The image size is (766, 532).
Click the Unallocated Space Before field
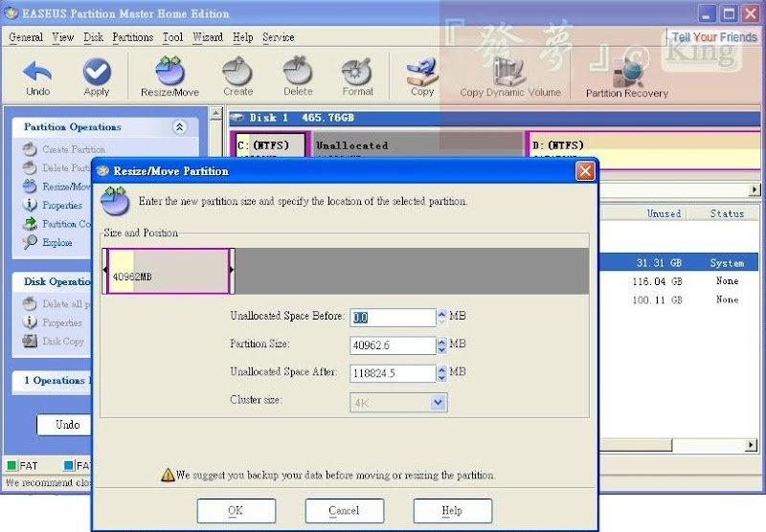click(393, 318)
